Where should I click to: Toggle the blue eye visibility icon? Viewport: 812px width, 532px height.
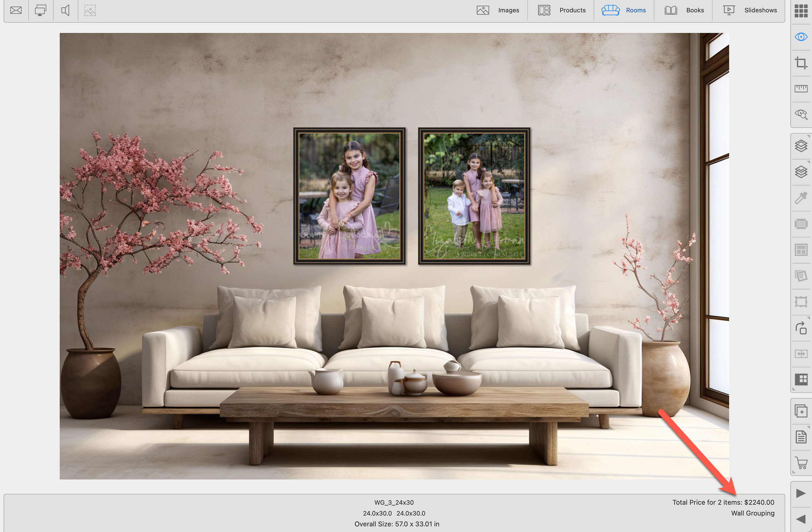(801, 37)
